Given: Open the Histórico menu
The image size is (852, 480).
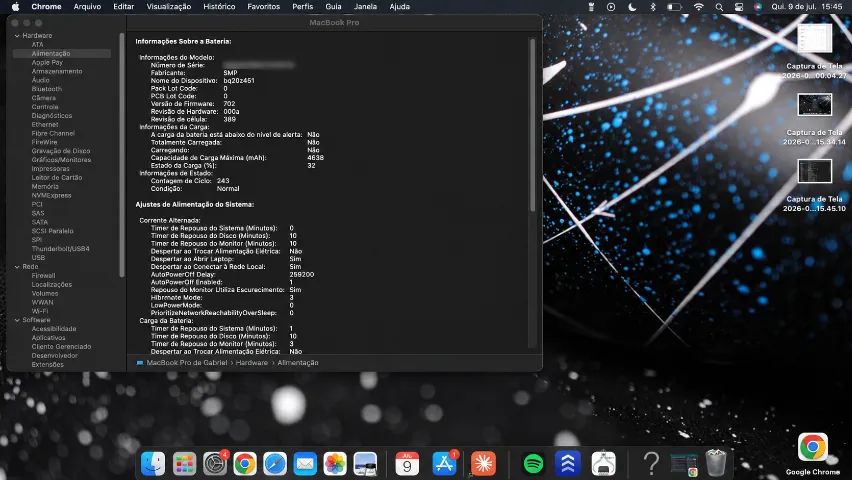Looking at the screenshot, I should point(219,7).
